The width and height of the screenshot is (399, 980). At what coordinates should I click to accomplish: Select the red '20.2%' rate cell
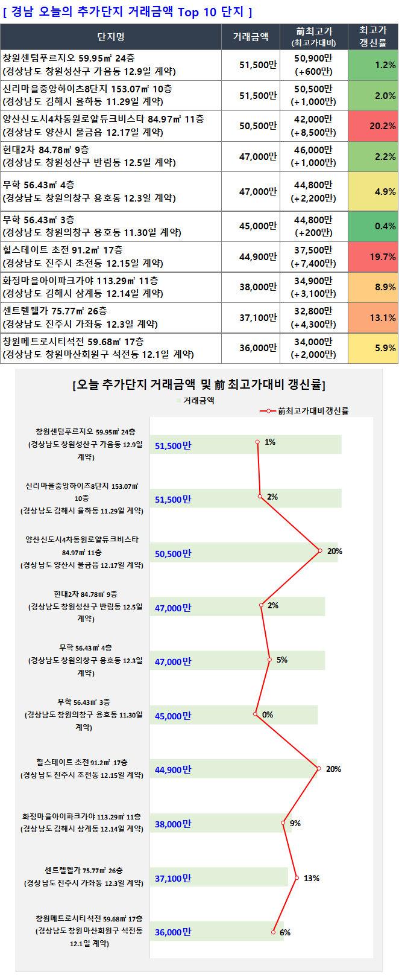point(372,126)
